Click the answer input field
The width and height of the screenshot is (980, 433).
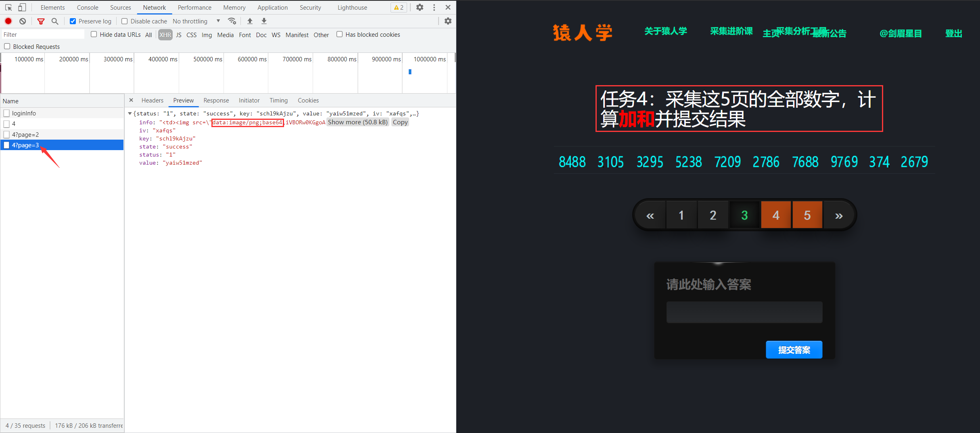(744, 312)
